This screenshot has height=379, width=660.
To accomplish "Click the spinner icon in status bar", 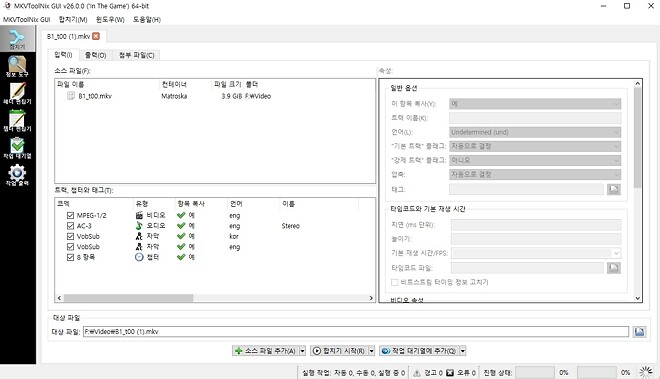I will coord(646,372).
